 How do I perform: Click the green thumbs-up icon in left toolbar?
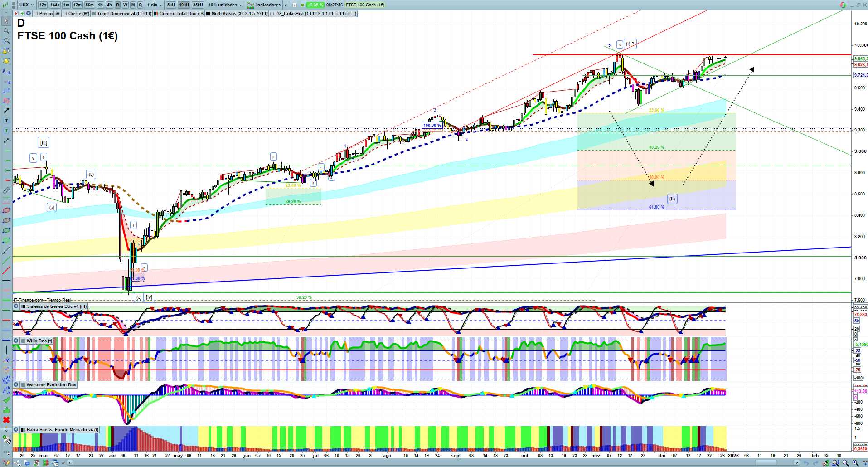(x=6, y=410)
